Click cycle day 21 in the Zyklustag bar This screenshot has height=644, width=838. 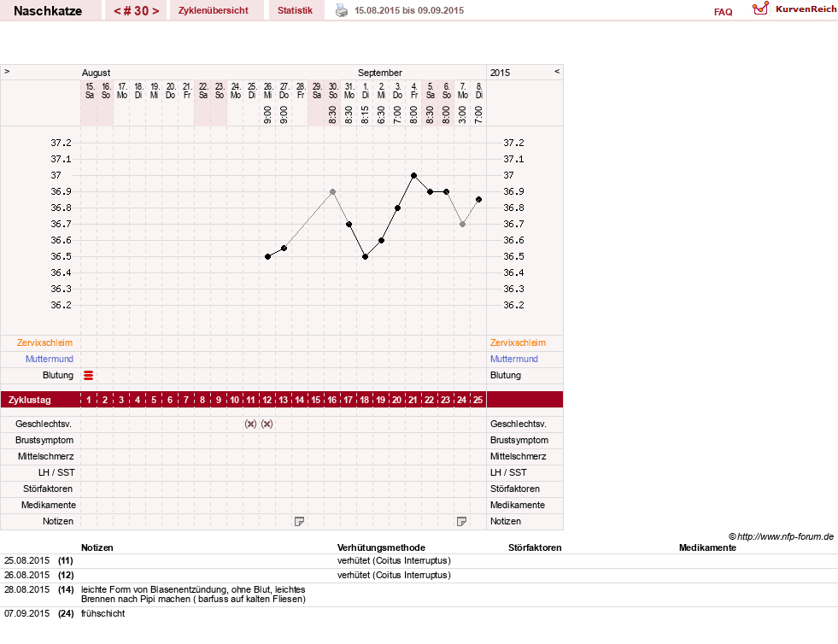(413, 400)
